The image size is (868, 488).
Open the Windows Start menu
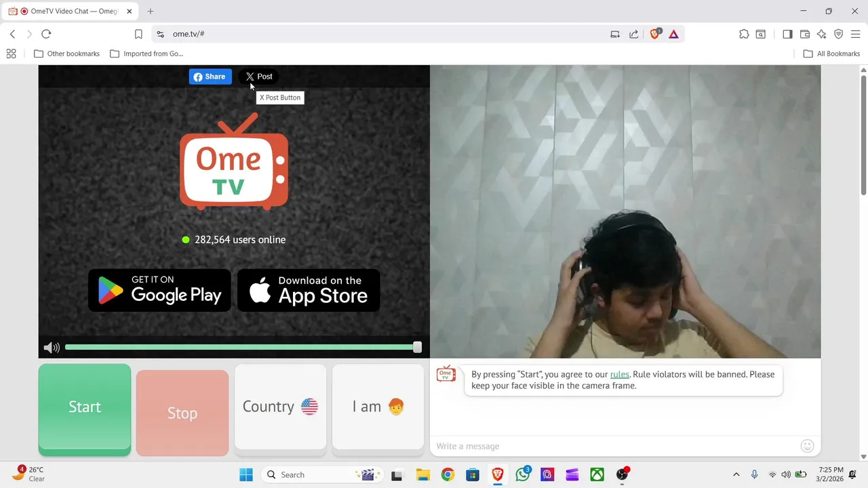[x=246, y=474]
